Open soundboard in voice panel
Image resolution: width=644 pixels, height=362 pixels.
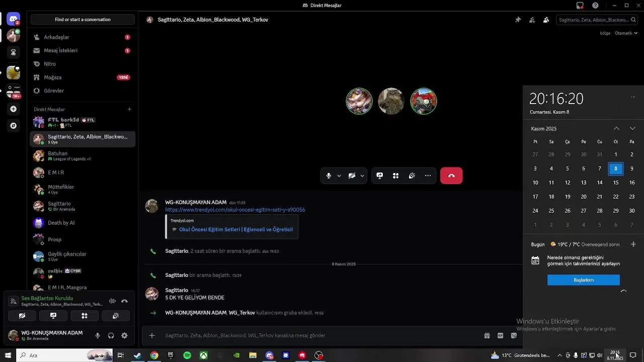click(x=116, y=316)
